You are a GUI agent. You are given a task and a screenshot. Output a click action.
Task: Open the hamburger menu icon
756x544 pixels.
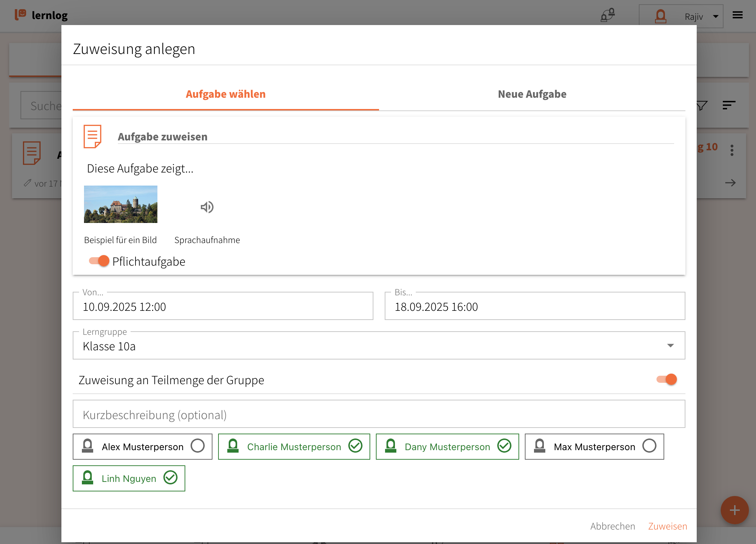[737, 15]
